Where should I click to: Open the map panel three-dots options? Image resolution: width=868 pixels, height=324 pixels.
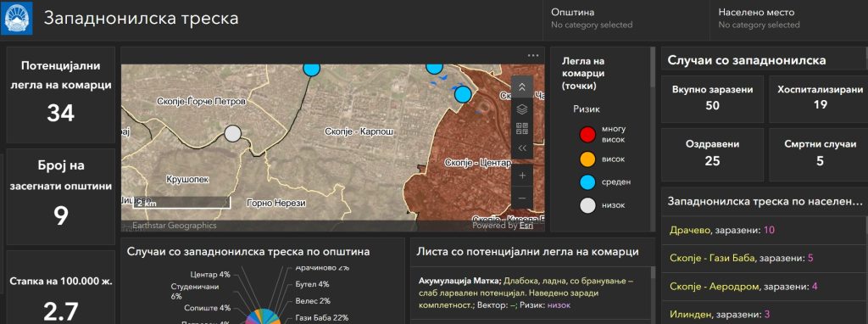[533, 55]
